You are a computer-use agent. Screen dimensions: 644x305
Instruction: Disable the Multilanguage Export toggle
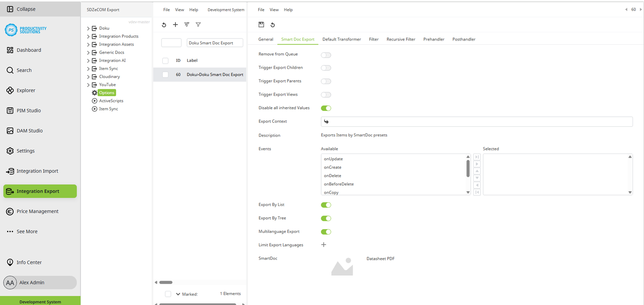point(326,232)
